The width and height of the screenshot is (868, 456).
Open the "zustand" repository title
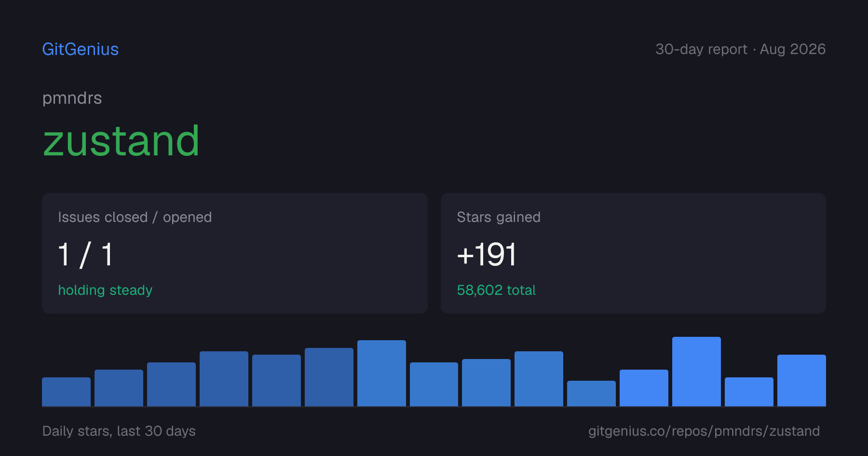coord(121,141)
